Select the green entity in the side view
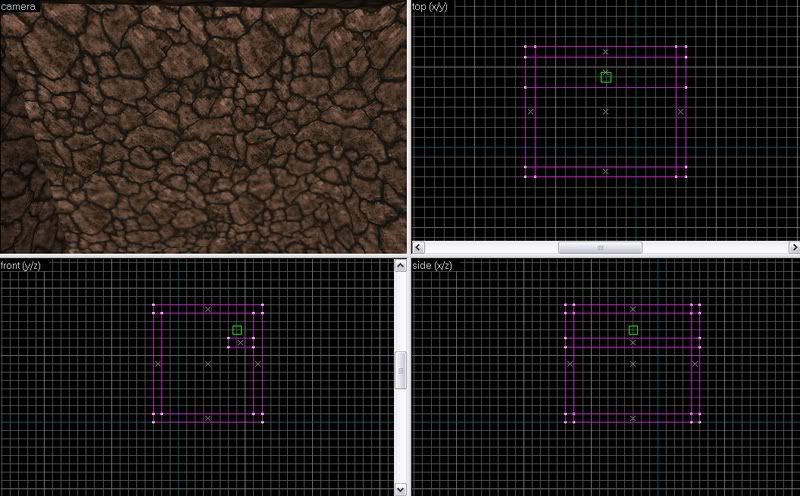The width and height of the screenshot is (800, 496). click(633, 330)
